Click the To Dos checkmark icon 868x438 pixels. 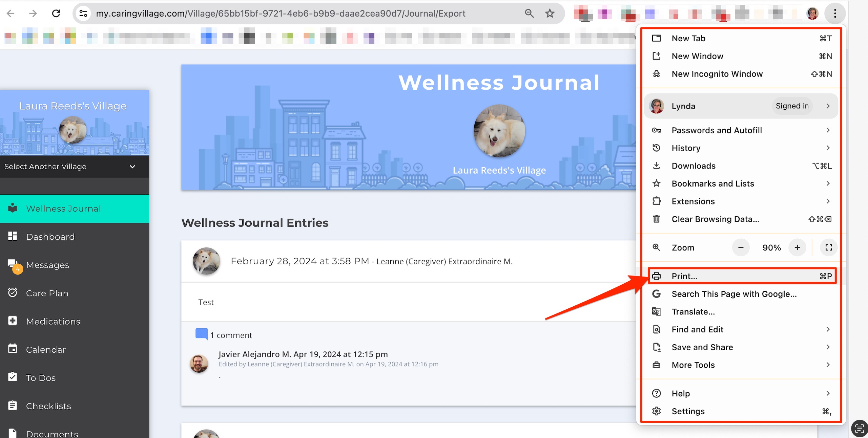[x=13, y=377]
